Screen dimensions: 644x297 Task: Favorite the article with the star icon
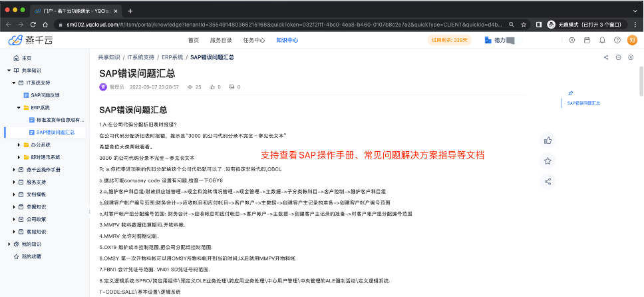click(x=548, y=161)
